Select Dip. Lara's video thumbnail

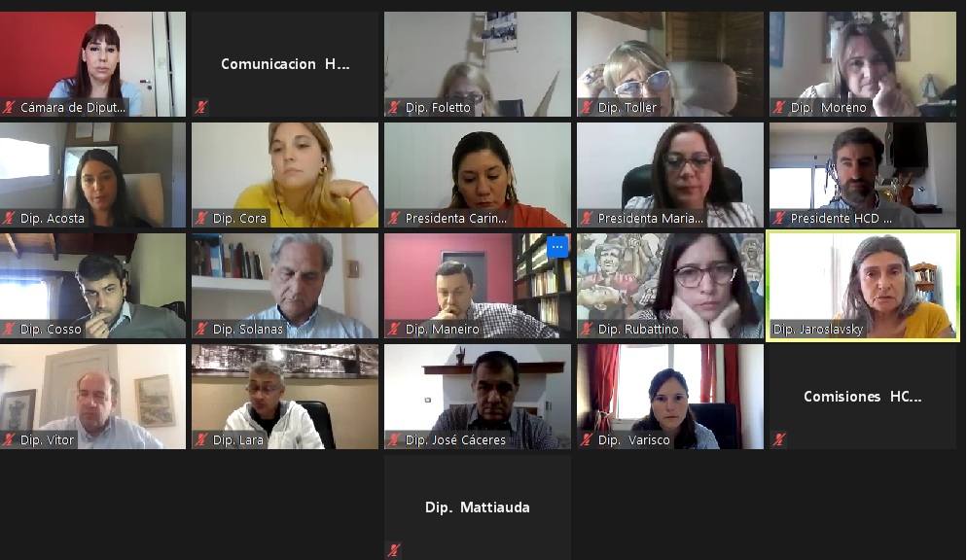pyautogui.click(x=285, y=397)
